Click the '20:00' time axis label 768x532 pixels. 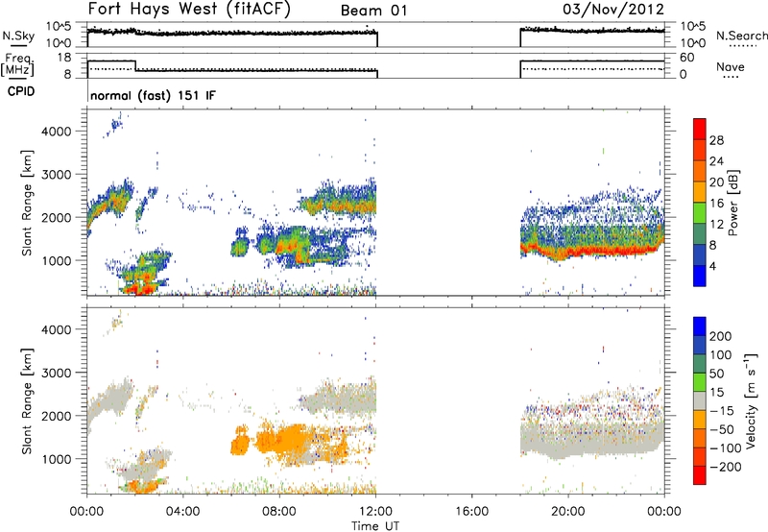coord(568,512)
